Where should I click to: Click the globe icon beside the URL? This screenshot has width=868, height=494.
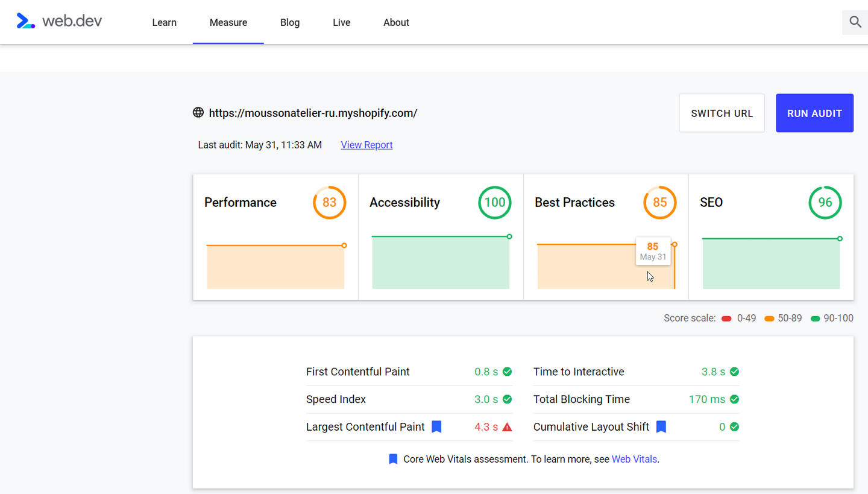tap(198, 112)
